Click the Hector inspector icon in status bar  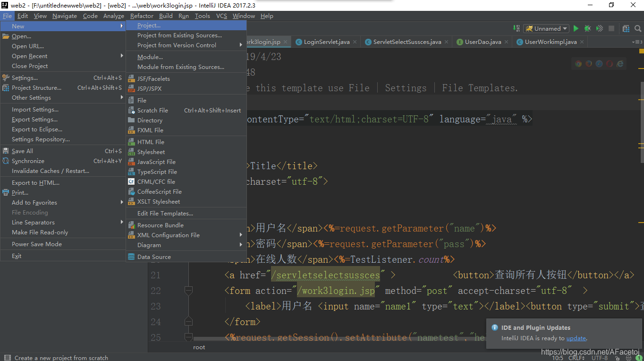629,358
